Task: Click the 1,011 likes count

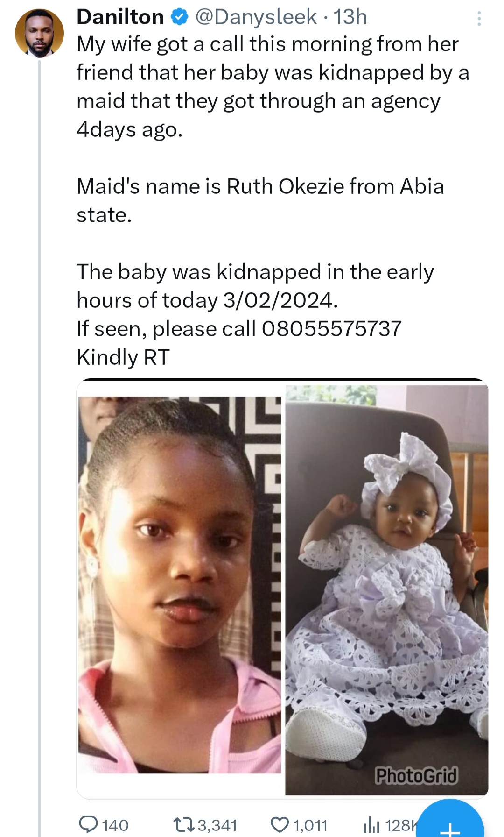Action: 310,825
